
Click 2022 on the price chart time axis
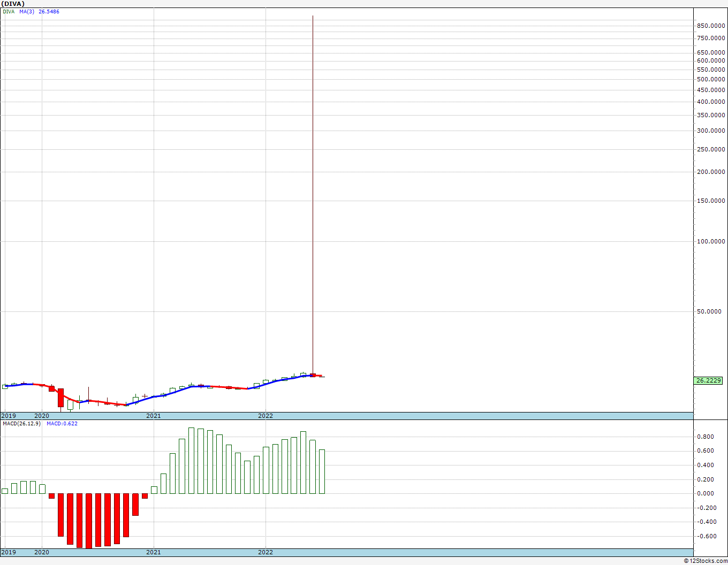266,416
